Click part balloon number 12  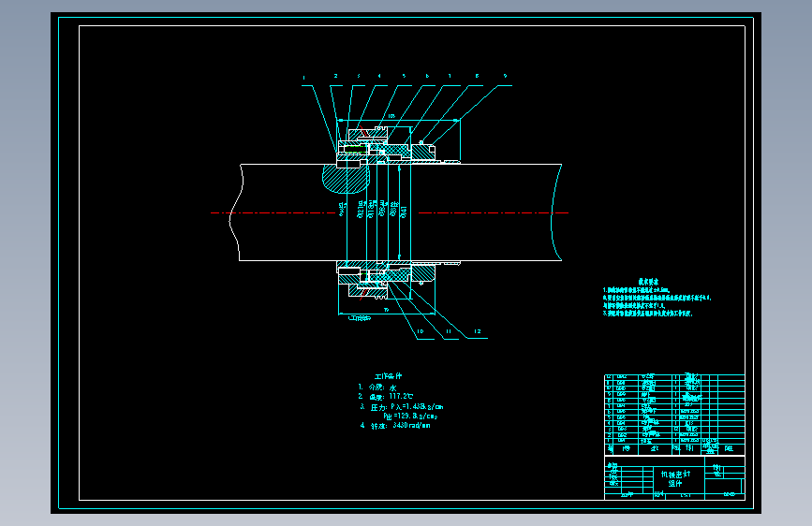477,331
